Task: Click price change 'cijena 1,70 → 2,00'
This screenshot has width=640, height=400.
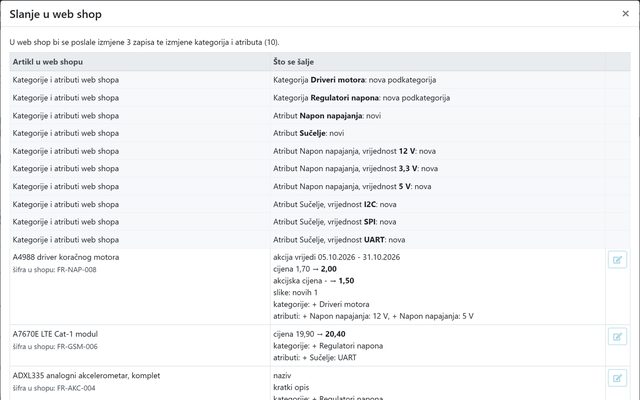Action: [304, 269]
